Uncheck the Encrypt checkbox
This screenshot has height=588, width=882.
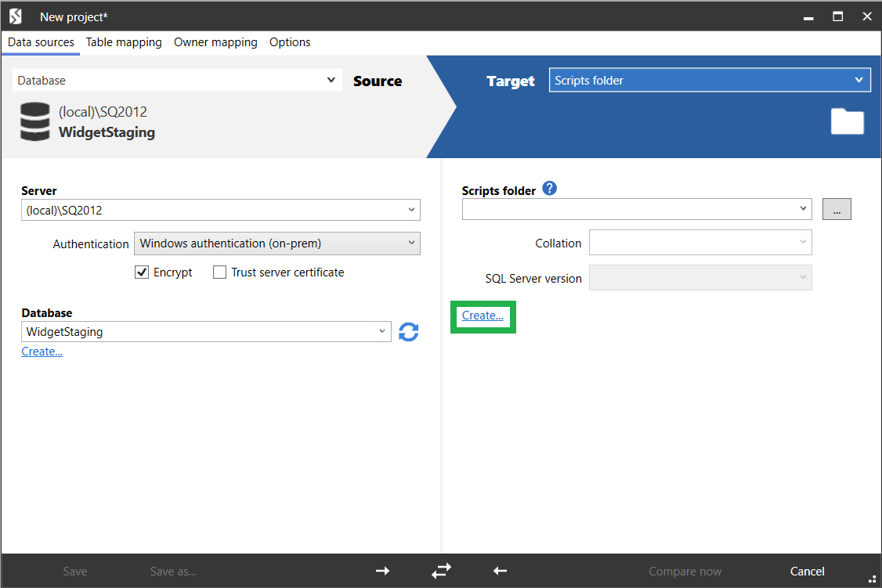point(142,272)
